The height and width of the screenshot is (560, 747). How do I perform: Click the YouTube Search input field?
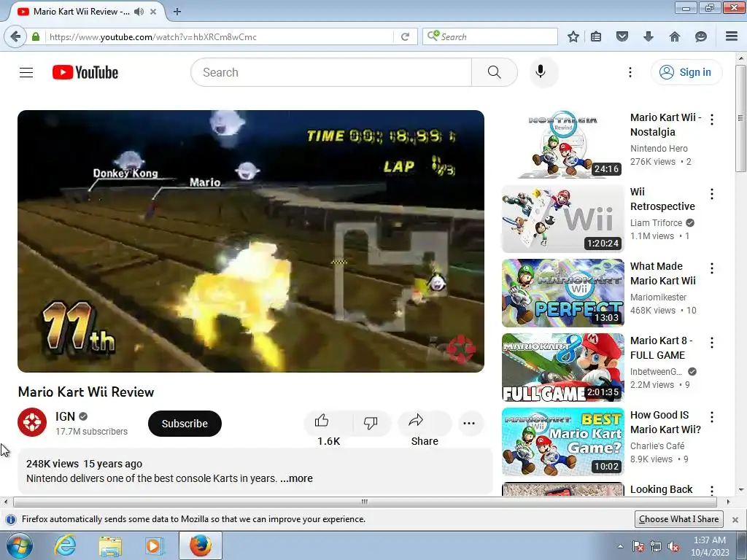click(331, 72)
